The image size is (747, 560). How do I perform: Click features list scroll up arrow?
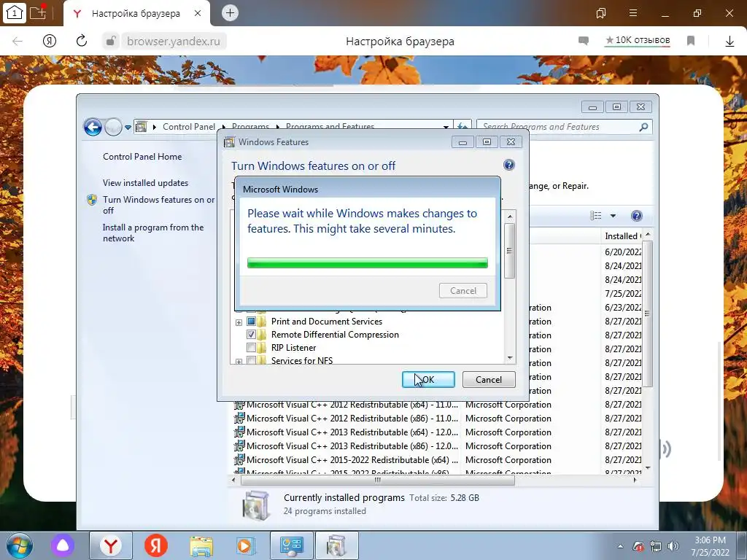[510, 217]
